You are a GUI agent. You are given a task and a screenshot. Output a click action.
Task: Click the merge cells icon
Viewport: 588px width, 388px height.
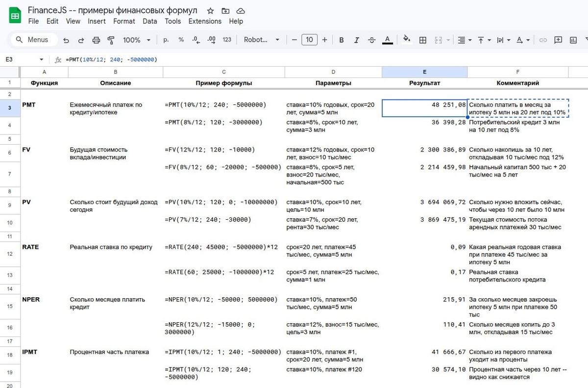pos(438,40)
